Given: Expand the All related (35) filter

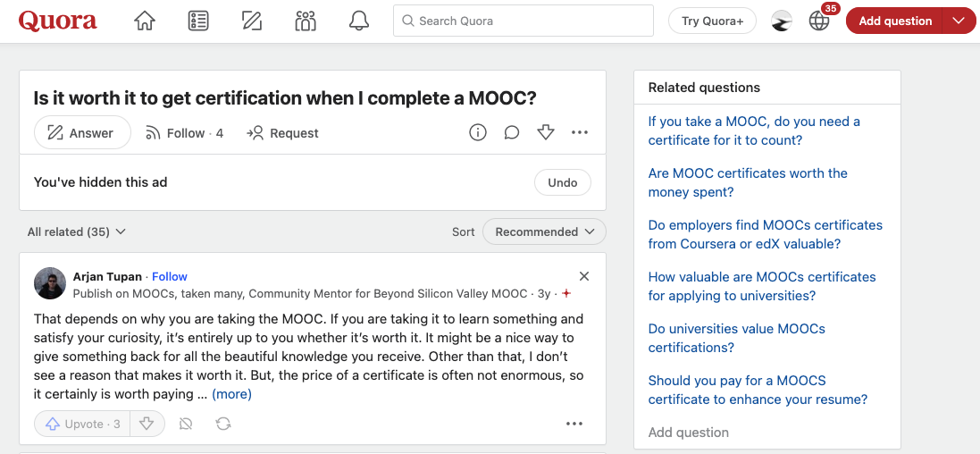Looking at the screenshot, I should click(76, 231).
